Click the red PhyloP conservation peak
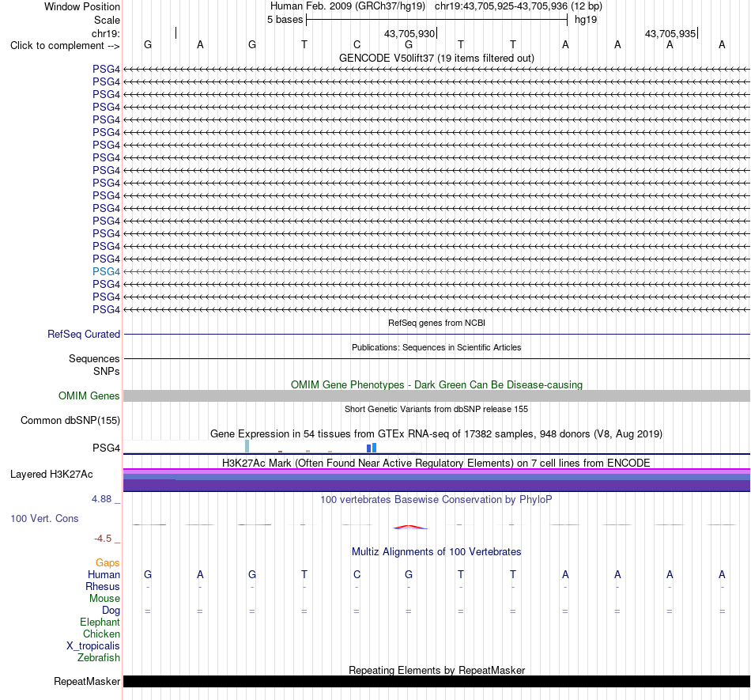Screen dimensions: 751x700 pyautogui.click(x=409, y=527)
